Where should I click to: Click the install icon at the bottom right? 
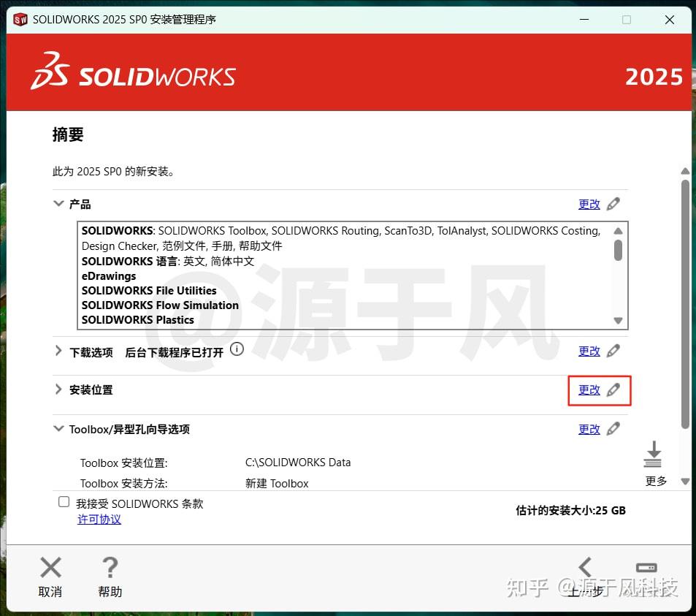coord(645,567)
